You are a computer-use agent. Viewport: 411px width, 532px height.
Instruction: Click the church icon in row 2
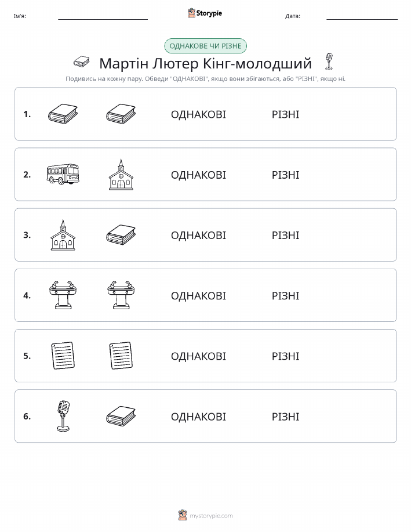pyautogui.click(x=121, y=175)
